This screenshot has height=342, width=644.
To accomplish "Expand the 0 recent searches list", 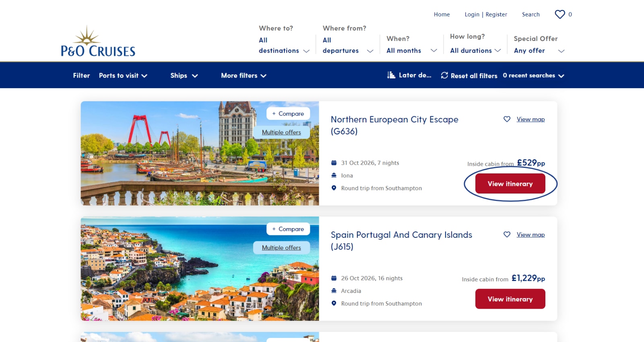I will click(x=533, y=76).
